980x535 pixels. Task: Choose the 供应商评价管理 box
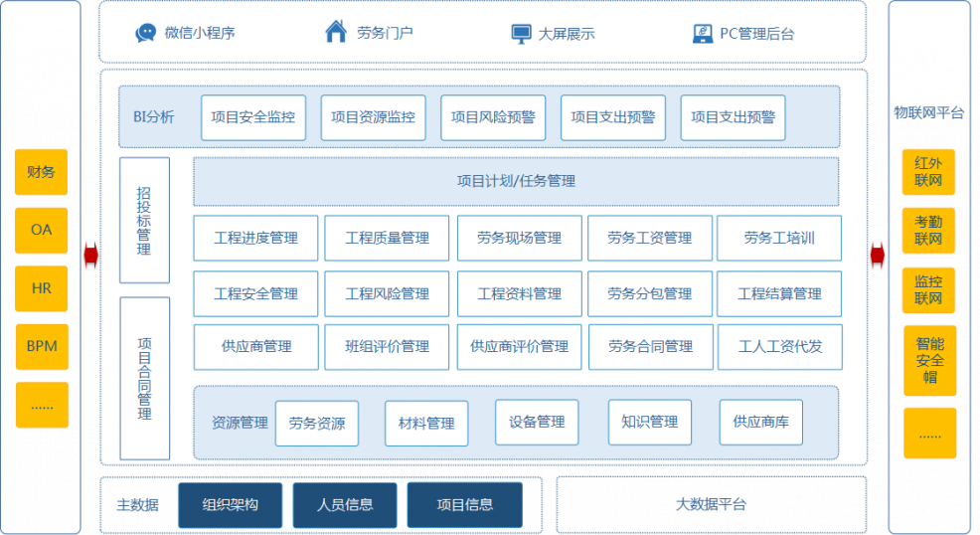click(520, 347)
